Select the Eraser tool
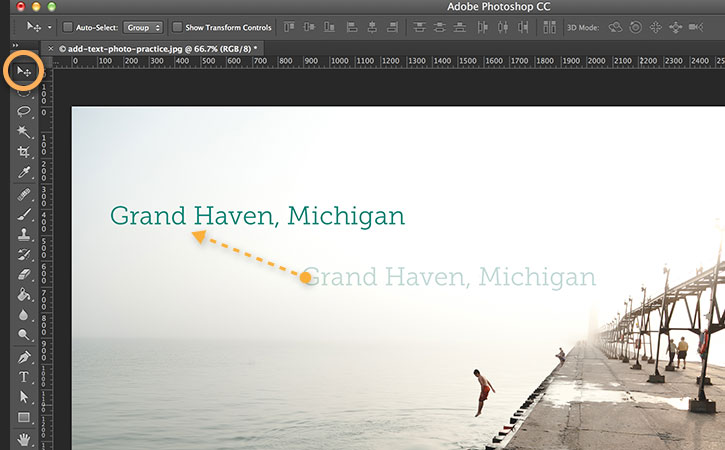Viewport: 725px width, 450px height. point(23,274)
